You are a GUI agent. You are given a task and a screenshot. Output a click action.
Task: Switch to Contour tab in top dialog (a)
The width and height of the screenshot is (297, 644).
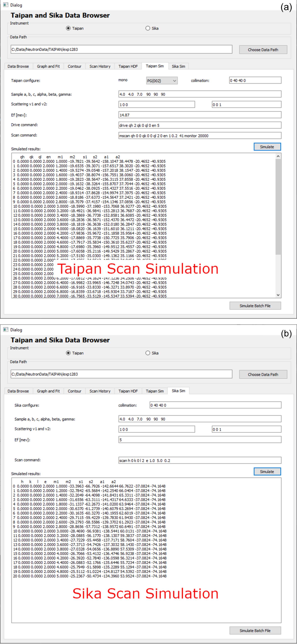75,66
